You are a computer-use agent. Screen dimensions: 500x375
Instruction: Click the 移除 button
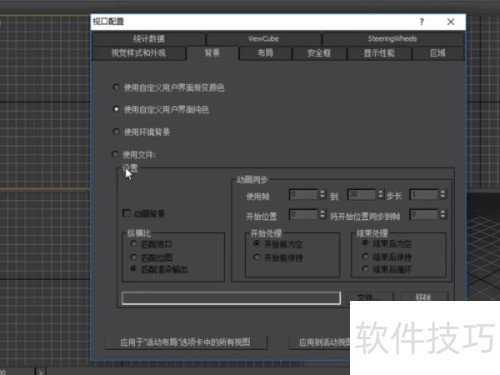coord(424,297)
